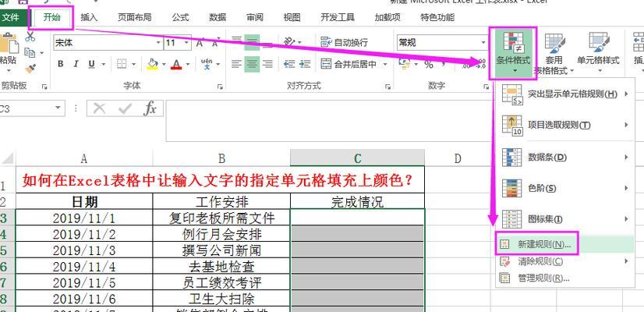Open the merge and center dropdown arrow
644x312 pixels.
coord(385,65)
